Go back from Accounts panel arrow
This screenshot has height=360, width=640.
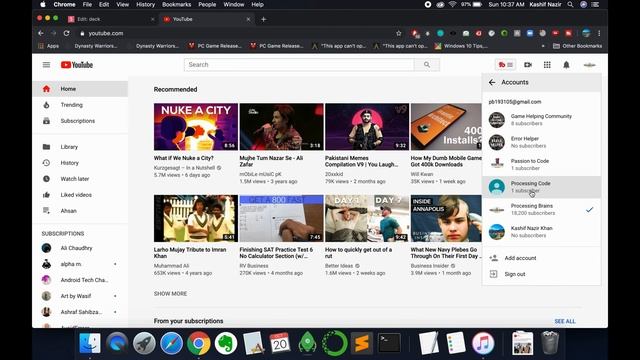point(492,82)
